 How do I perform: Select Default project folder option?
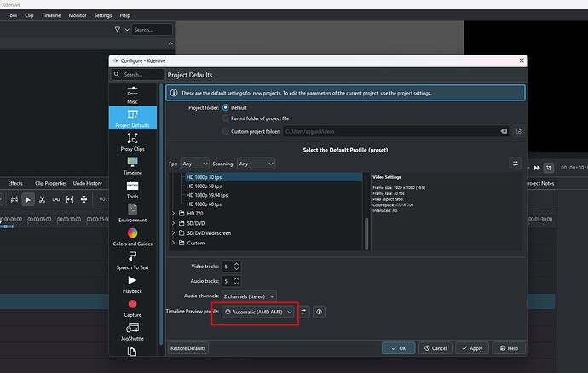225,107
